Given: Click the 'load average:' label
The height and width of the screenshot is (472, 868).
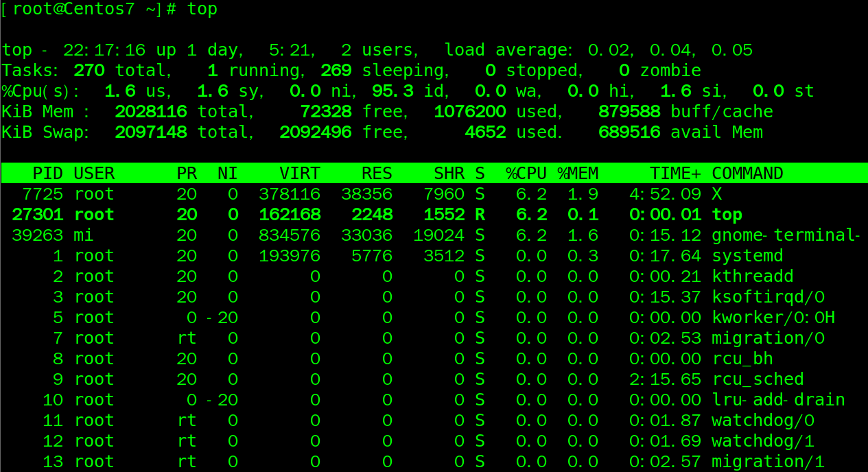Looking at the screenshot, I should (508, 51).
